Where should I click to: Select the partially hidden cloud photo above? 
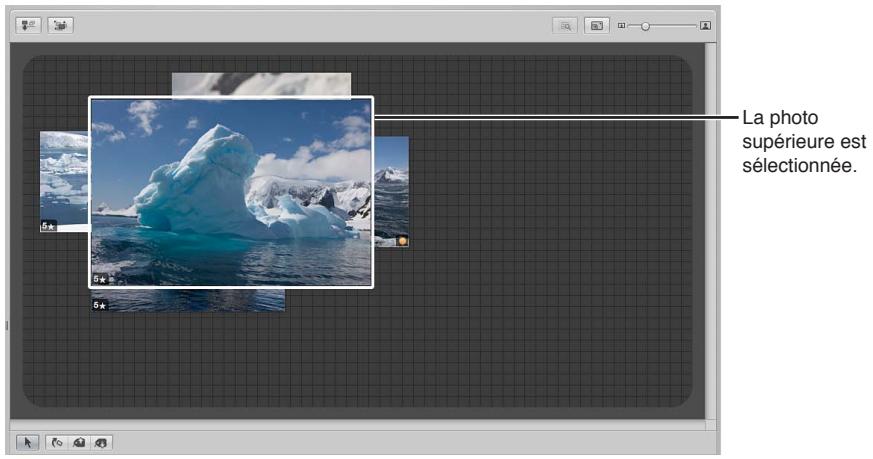click(261, 85)
